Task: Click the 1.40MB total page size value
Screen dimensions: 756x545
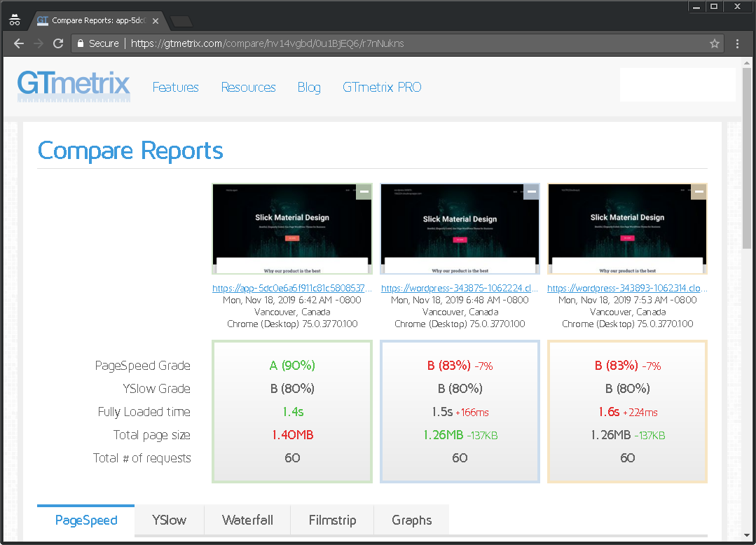Action: pos(293,434)
